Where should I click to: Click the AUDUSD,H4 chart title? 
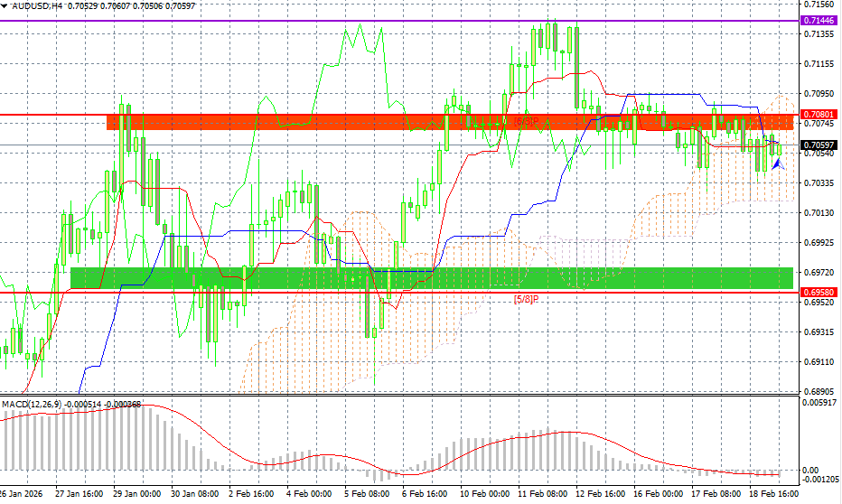click(x=37, y=6)
